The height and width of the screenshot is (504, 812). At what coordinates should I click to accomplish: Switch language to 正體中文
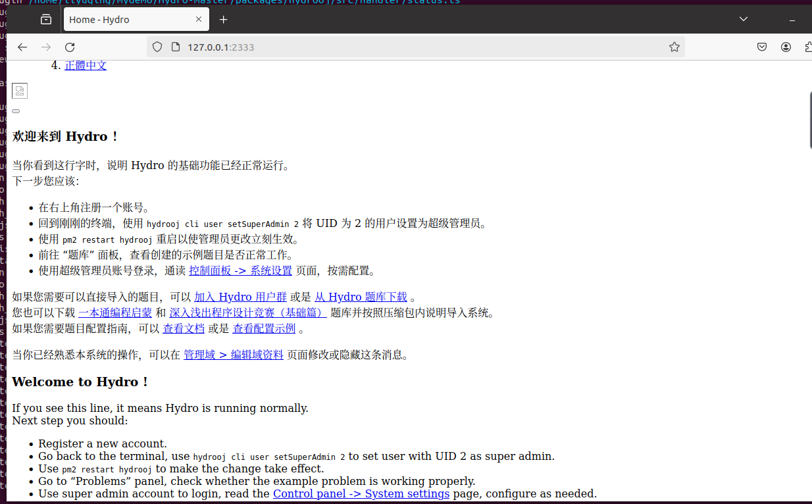click(86, 65)
